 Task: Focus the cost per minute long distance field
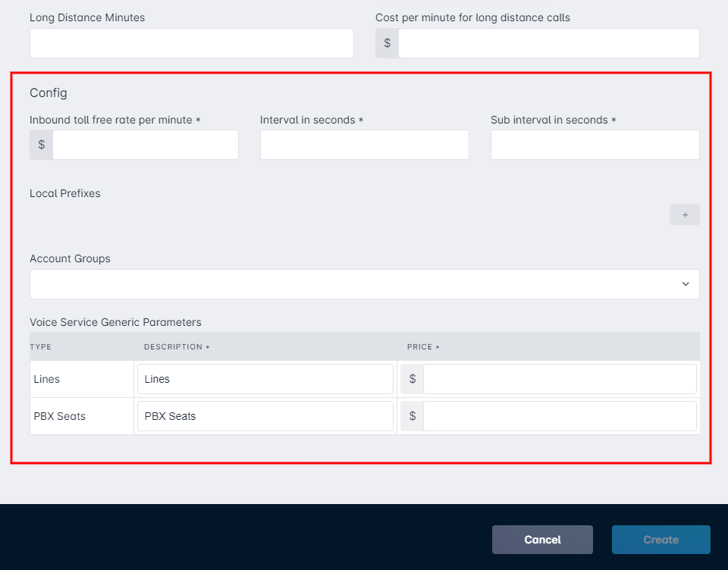tap(549, 43)
